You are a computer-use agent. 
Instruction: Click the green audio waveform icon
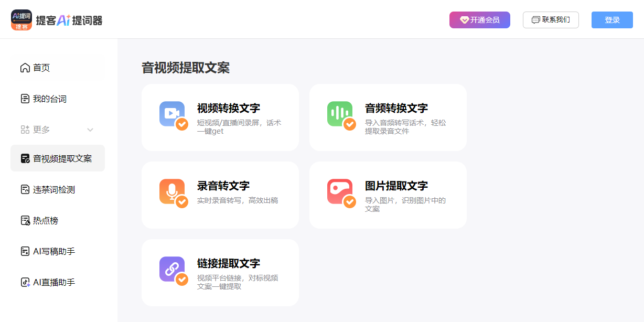coord(340,114)
